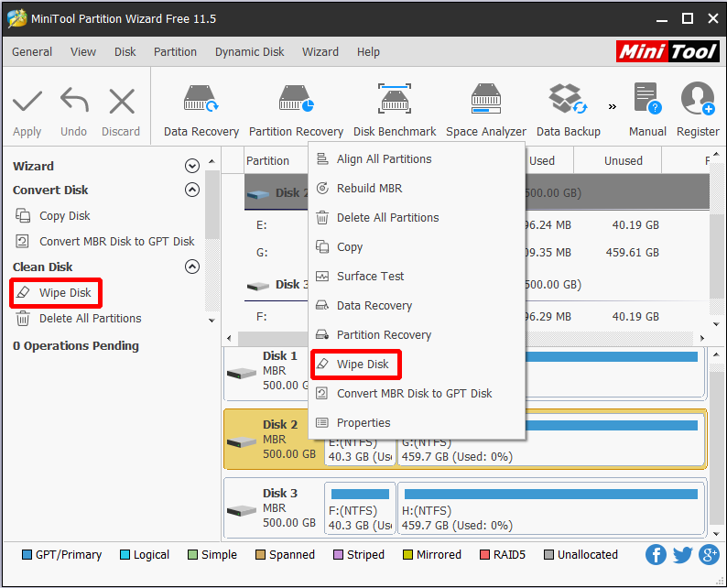Open the Data Backup tool

click(x=568, y=111)
